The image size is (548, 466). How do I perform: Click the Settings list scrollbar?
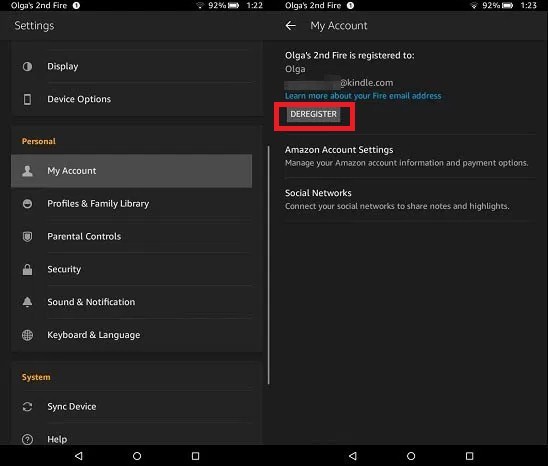pos(268,265)
